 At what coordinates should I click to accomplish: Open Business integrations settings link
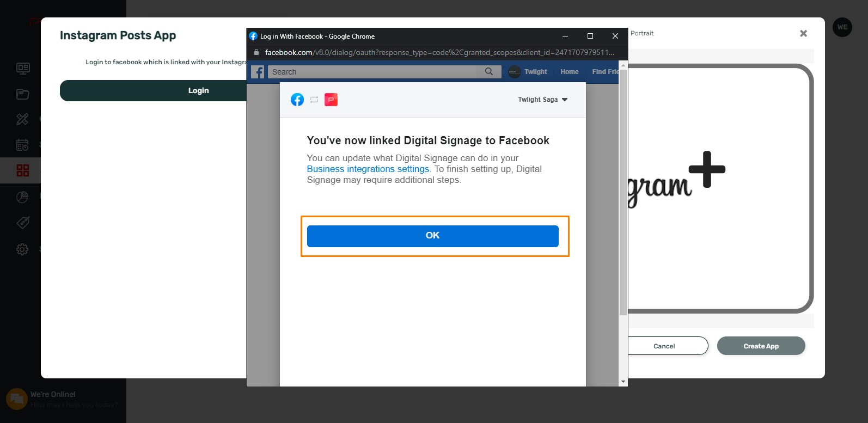point(368,169)
